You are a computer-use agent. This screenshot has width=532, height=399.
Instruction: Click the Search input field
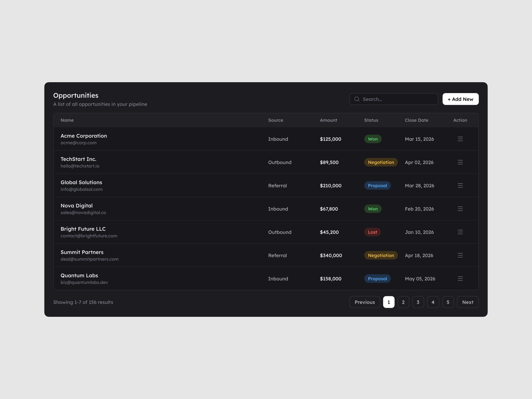(394, 99)
